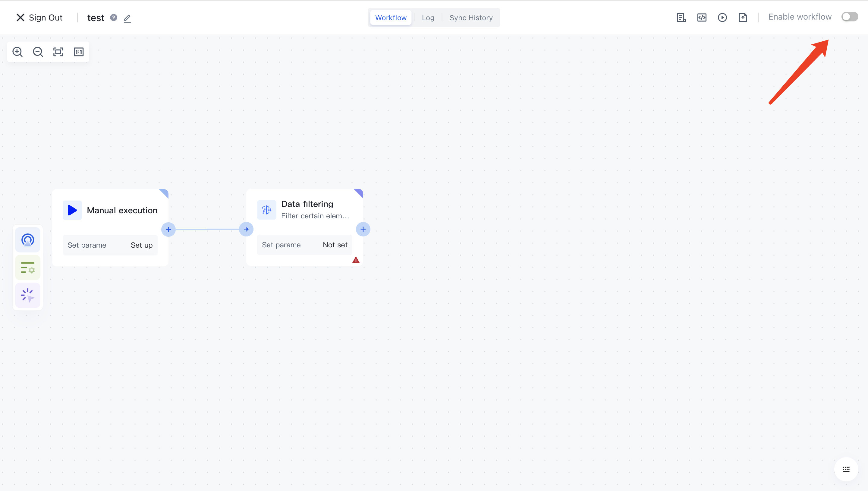
Task: Reset zoom to 1:1
Action: (78, 52)
